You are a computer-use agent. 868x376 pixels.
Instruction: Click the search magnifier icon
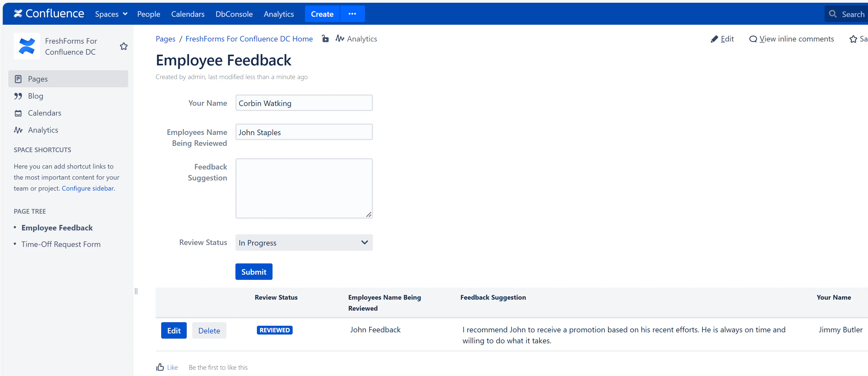(833, 14)
